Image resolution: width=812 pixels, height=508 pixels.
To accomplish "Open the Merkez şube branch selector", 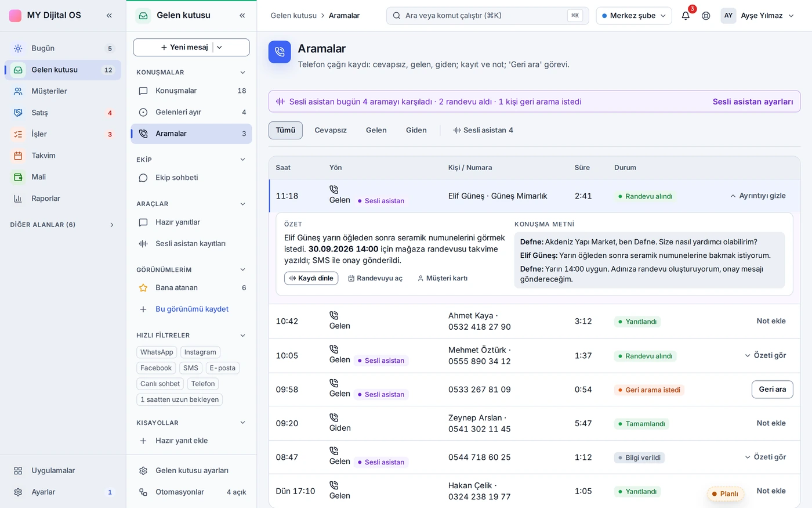I will point(634,16).
